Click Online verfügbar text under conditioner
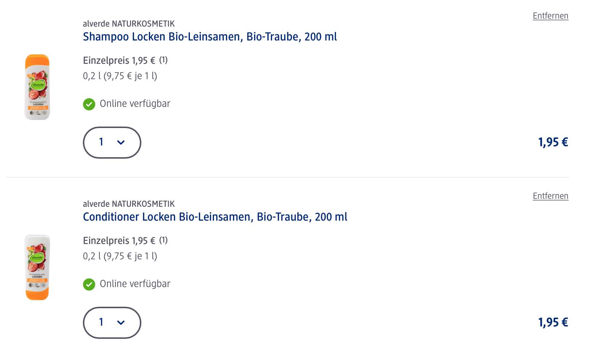The width and height of the screenshot is (596, 364). tap(135, 284)
